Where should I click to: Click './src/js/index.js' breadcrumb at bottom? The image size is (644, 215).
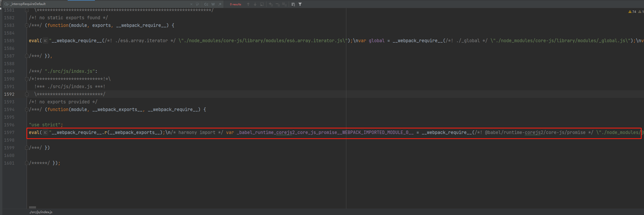[41, 212]
